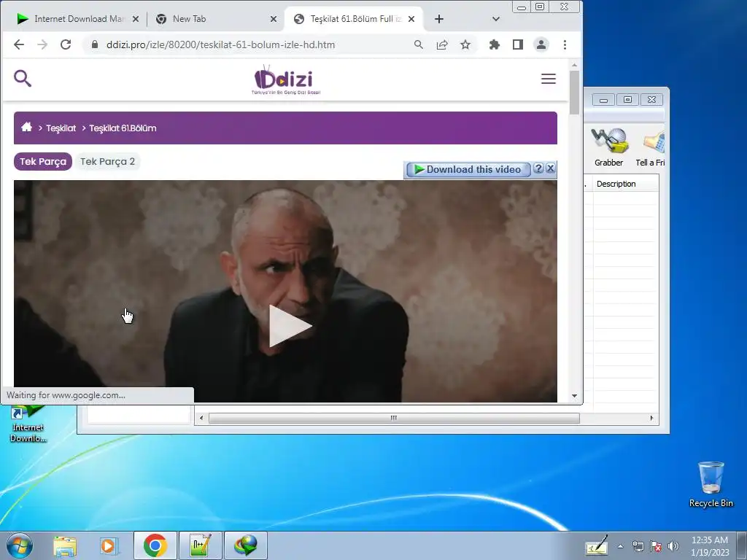Open the Windows Start menu

pos(20,545)
